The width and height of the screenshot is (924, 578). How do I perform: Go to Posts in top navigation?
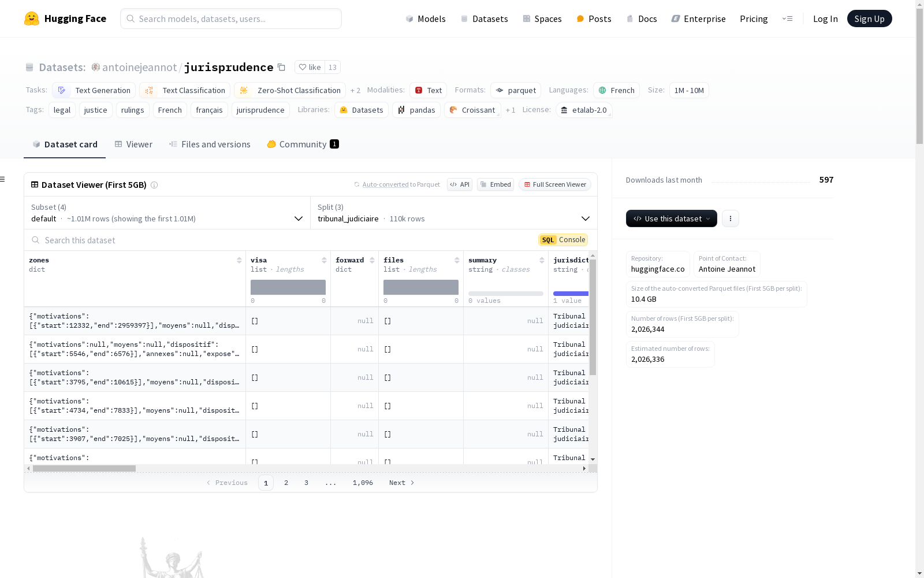tap(594, 18)
